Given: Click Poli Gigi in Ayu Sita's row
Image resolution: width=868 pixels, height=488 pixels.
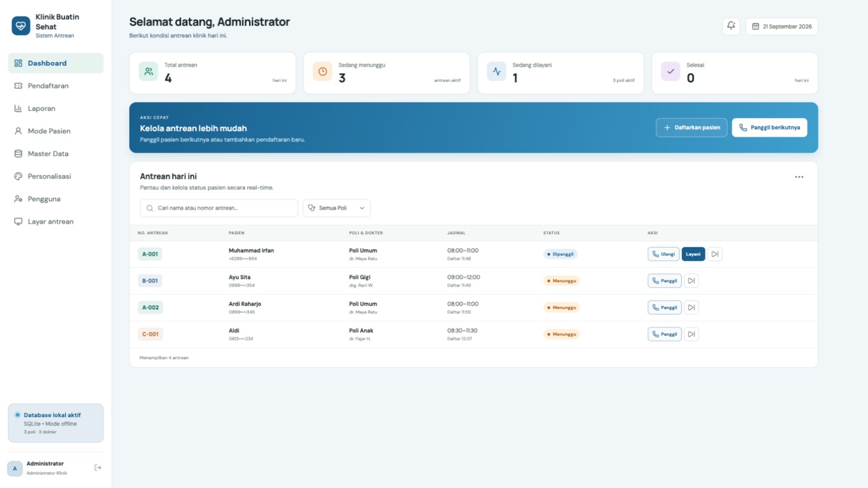Looking at the screenshot, I should point(360,277).
